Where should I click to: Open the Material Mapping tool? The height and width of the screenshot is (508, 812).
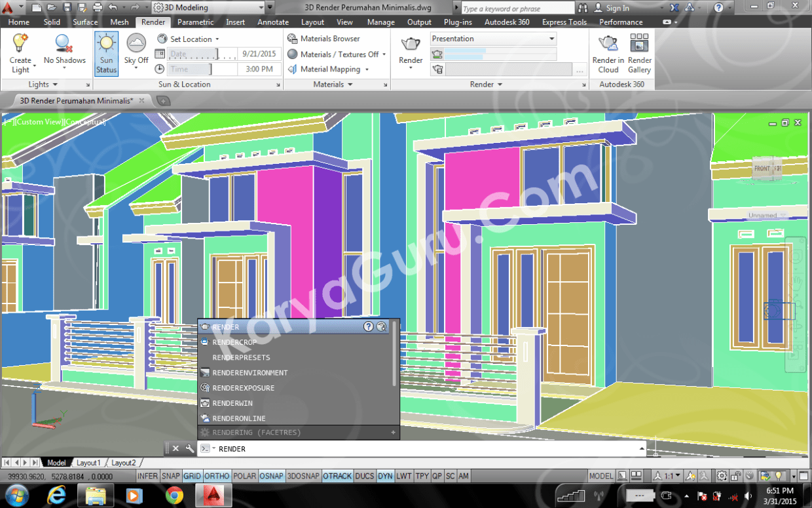tap(329, 69)
